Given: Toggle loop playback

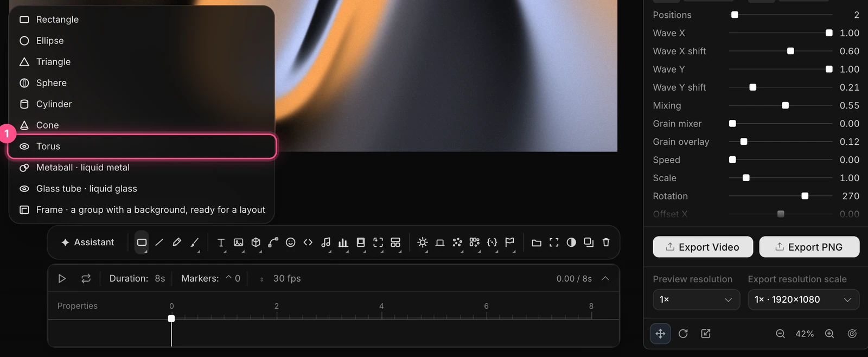Looking at the screenshot, I should pos(86,278).
